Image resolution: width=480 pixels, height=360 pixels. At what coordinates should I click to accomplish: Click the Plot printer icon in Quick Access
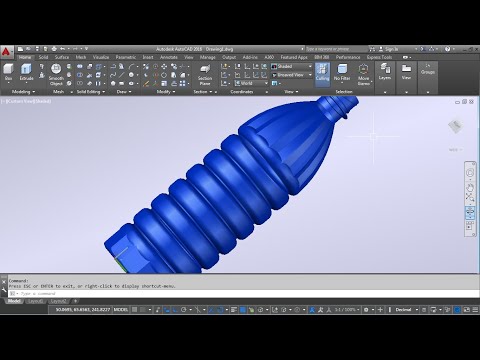(x=54, y=49)
